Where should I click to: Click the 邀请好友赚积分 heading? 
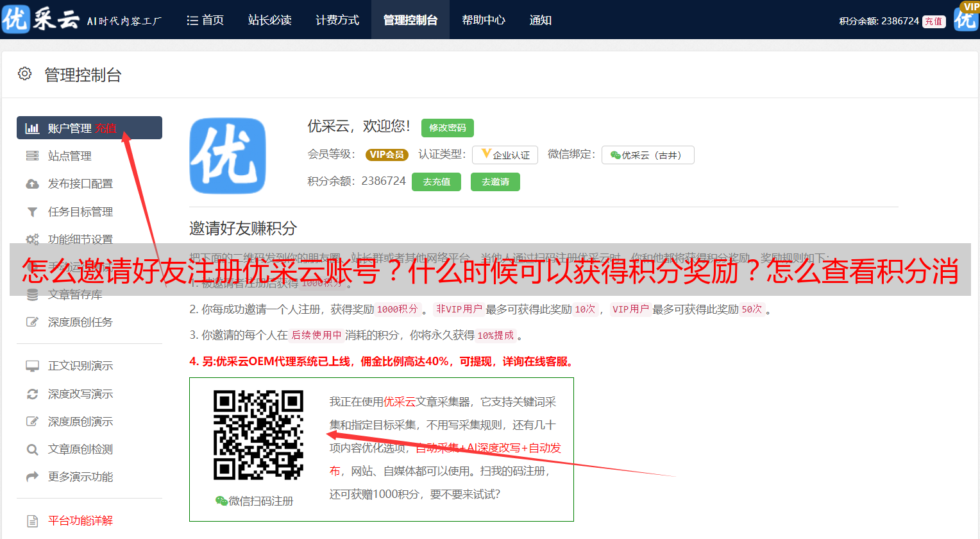click(243, 228)
